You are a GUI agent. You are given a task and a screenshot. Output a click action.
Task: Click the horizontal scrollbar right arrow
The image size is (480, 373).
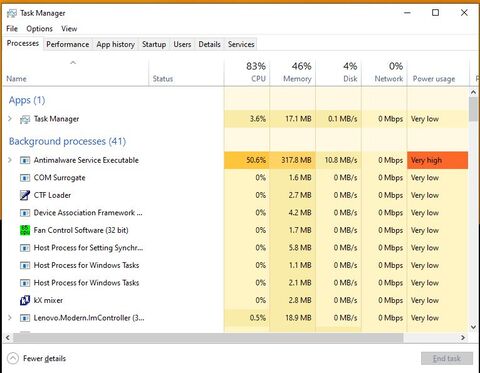(463, 338)
